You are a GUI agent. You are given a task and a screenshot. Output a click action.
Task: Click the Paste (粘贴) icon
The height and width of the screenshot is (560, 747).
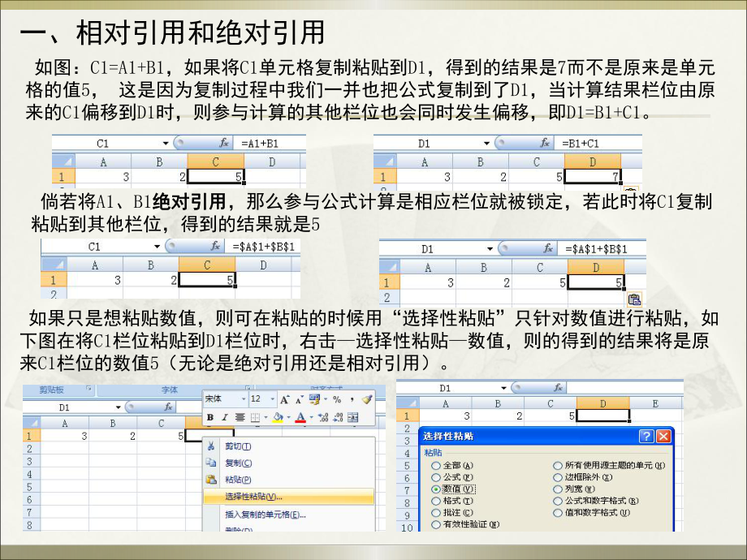click(x=210, y=480)
